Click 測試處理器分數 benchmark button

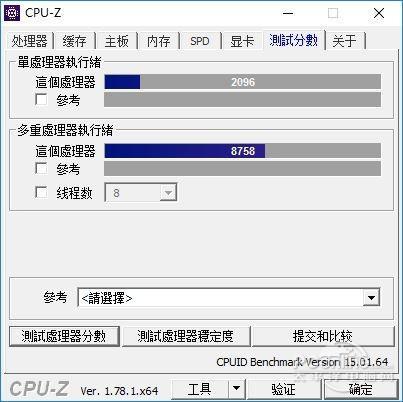(64, 336)
